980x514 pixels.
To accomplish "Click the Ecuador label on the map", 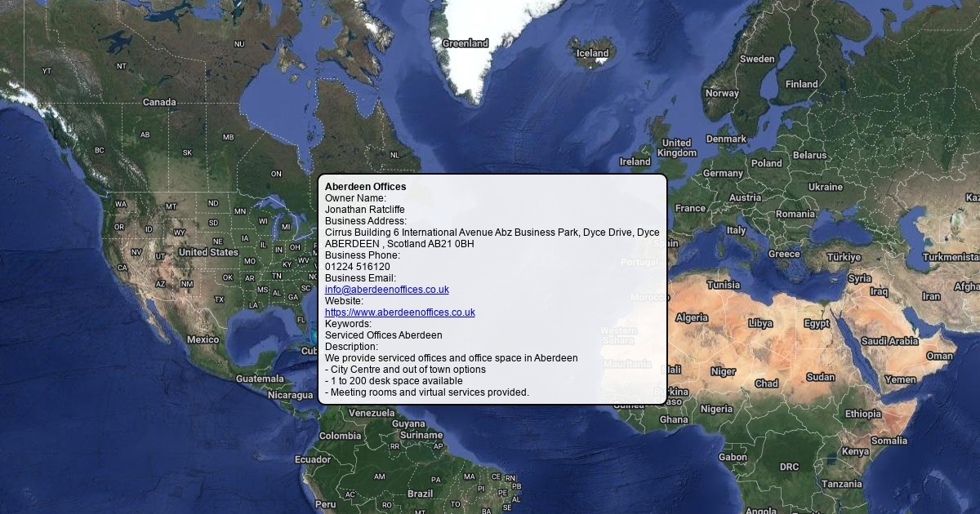I will [x=313, y=459].
